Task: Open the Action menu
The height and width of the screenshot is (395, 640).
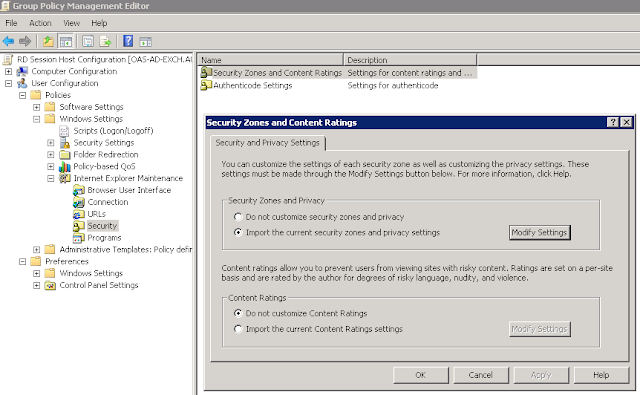Action: [40, 23]
